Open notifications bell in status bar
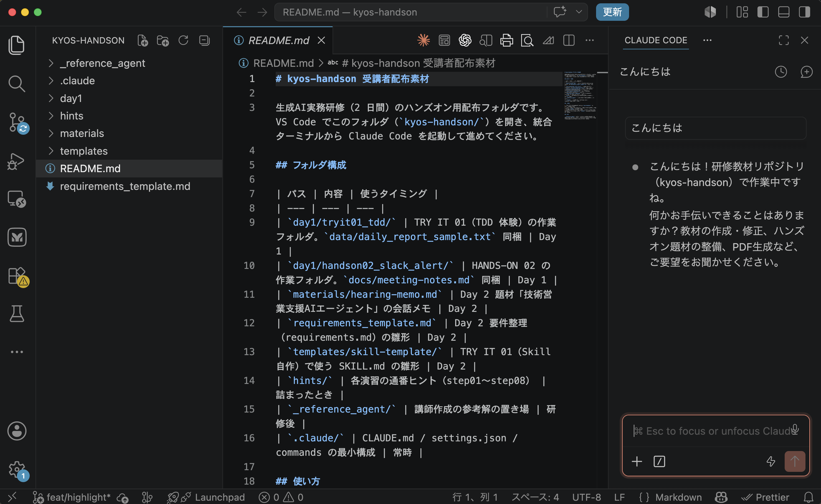Image resolution: width=821 pixels, height=504 pixels. [x=808, y=497]
